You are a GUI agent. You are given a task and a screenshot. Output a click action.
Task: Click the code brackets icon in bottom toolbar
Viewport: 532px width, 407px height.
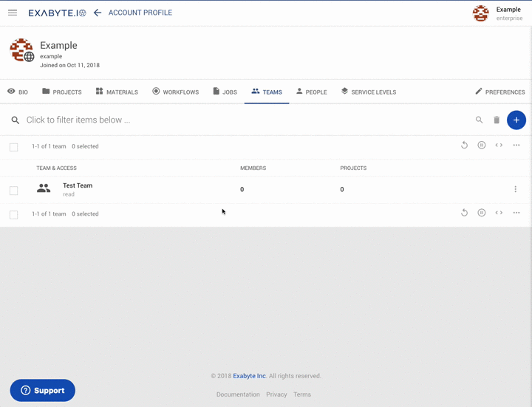tap(499, 213)
